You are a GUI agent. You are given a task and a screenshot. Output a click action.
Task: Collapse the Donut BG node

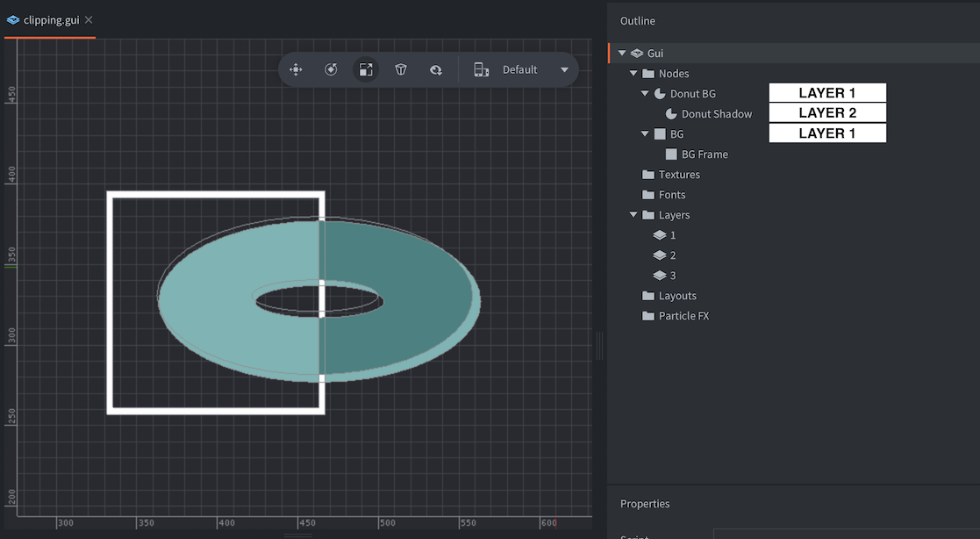645,93
